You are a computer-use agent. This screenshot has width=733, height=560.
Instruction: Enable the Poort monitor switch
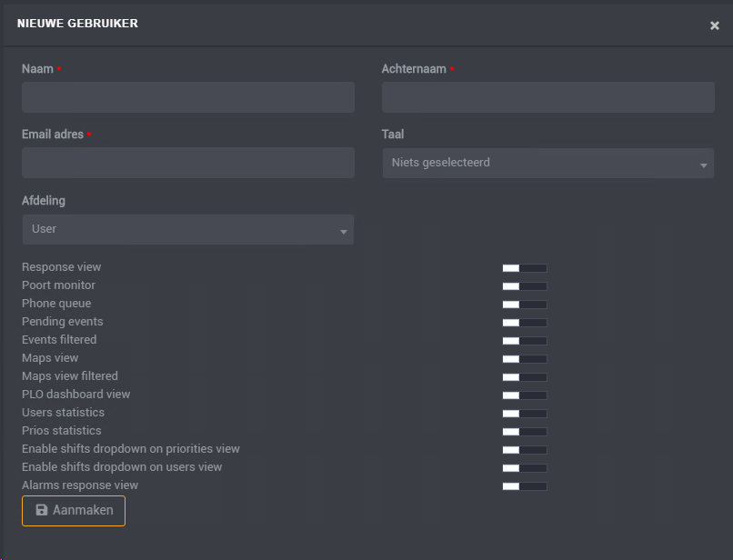coord(525,286)
